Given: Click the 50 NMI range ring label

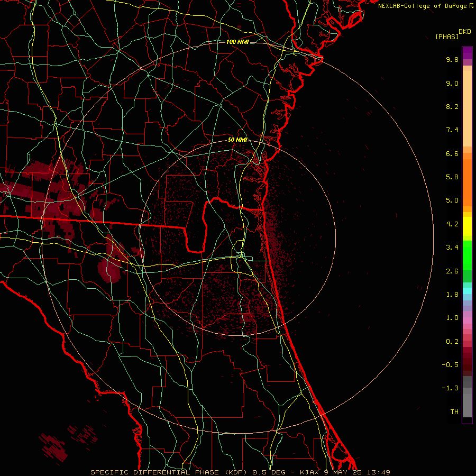Looking at the screenshot, I should click(237, 140).
